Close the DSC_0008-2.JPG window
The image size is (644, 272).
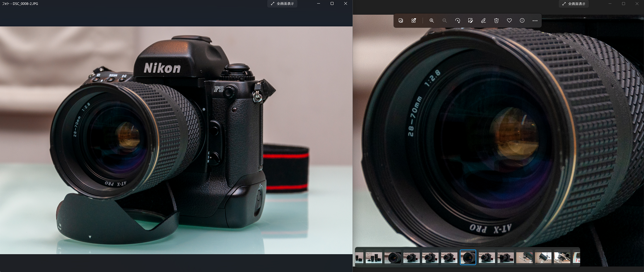click(x=346, y=4)
